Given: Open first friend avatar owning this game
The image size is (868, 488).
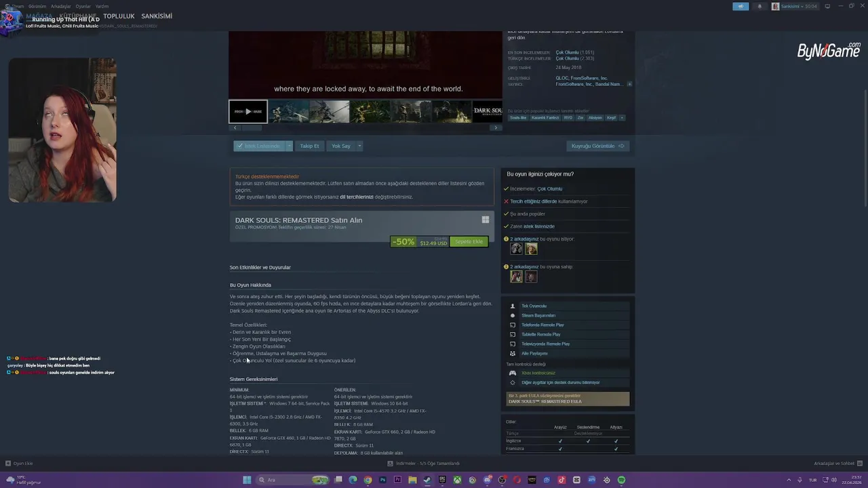Looking at the screenshot, I should click(x=517, y=277).
